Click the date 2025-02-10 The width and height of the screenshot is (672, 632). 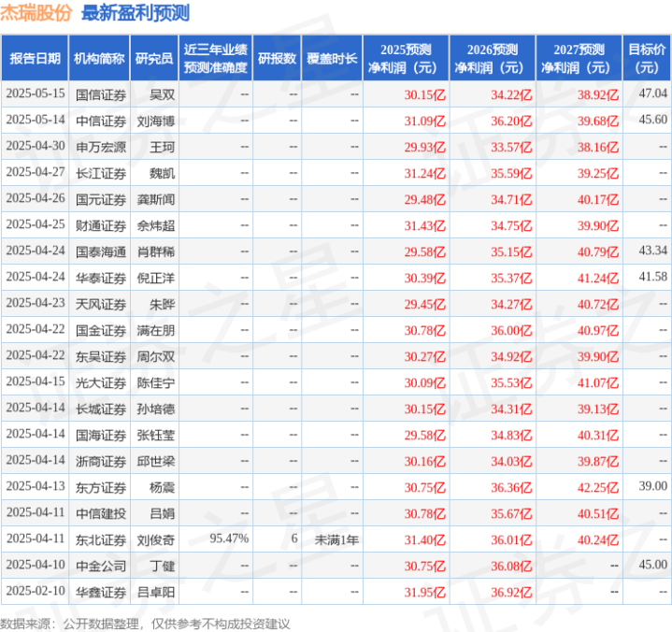pos(36,591)
